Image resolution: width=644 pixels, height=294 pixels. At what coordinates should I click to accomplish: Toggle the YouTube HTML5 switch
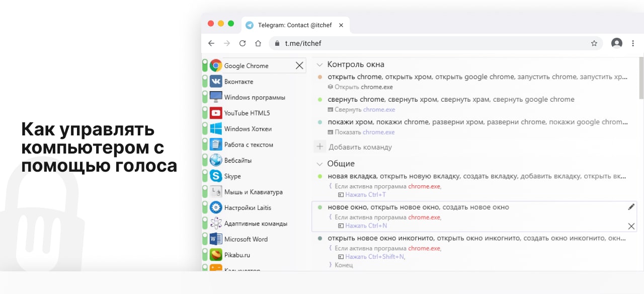[205, 113]
